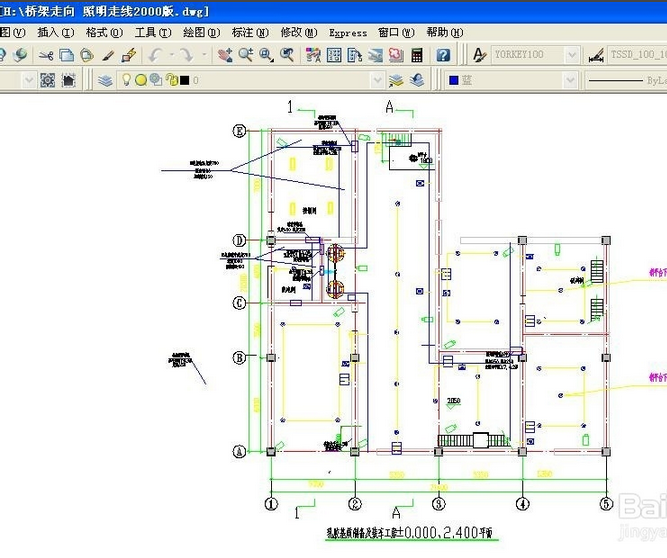Open the Properties palette icon
Viewport: 667px width, 558px height.
point(314,55)
